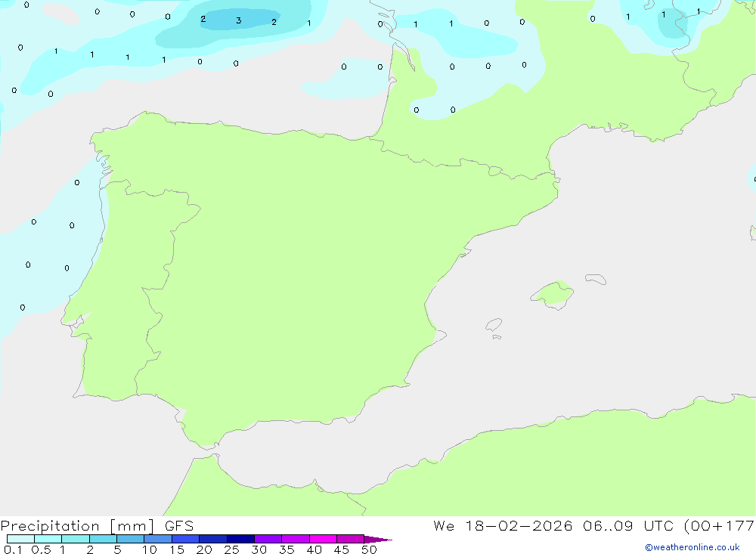Click the 0.1–0.5 mm legend color swatch
Viewport: 756px width, 554px height.
(x=20, y=539)
